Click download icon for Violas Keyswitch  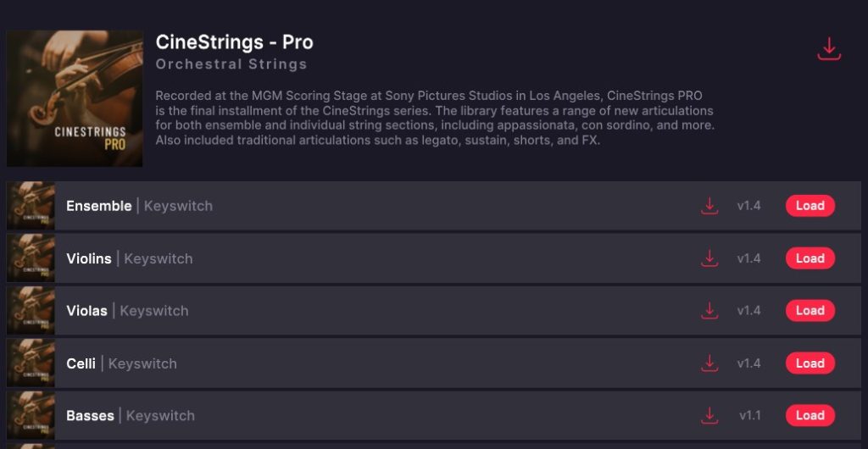709,311
